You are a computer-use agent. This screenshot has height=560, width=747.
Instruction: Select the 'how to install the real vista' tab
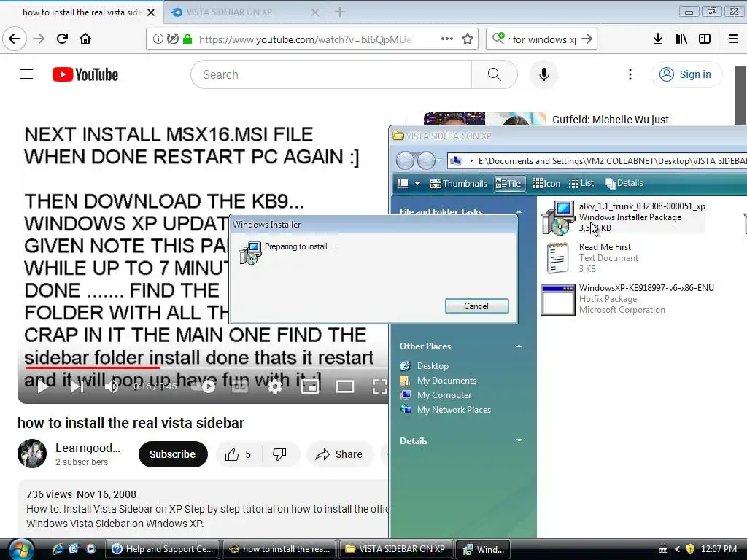82,12
